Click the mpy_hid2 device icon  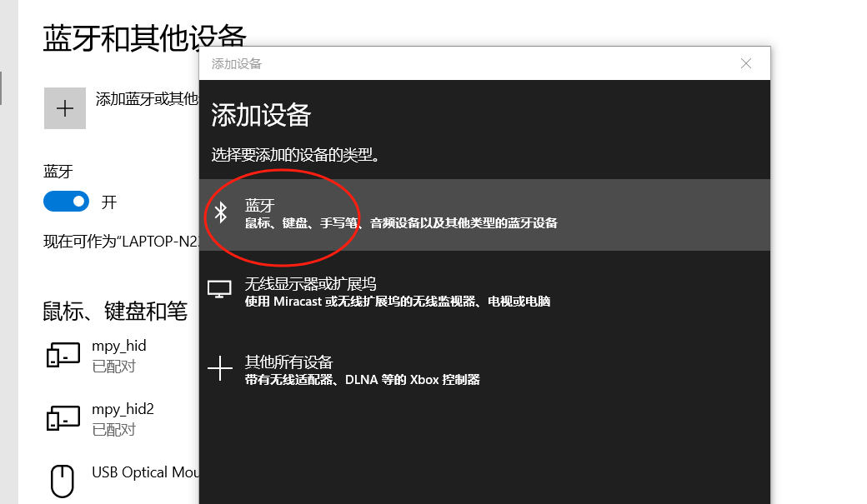[x=63, y=418]
